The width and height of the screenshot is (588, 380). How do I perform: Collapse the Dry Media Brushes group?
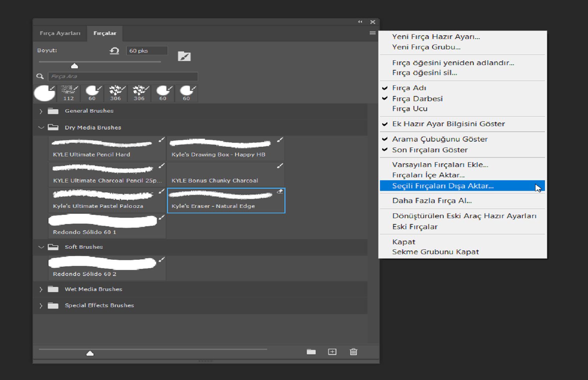point(41,128)
